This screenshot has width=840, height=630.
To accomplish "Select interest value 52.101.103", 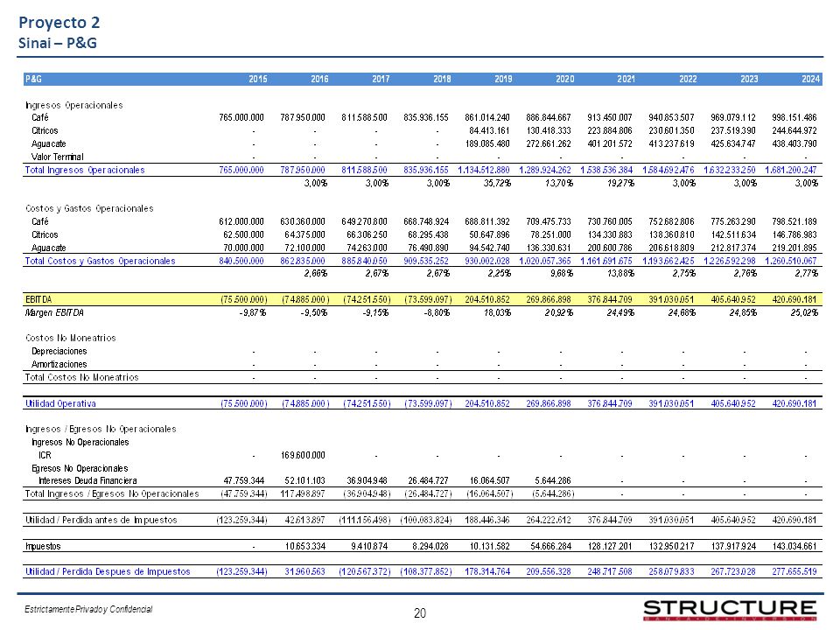I will (304, 480).
